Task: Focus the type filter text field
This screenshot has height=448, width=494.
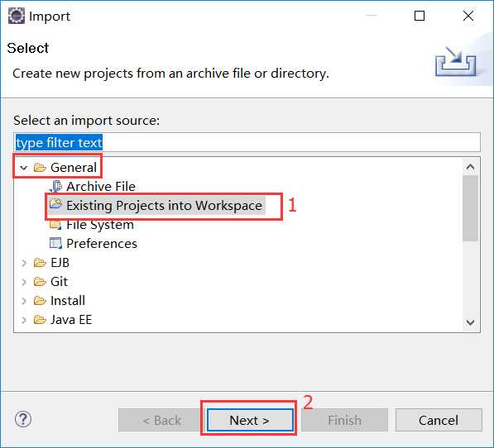Action: (247, 142)
